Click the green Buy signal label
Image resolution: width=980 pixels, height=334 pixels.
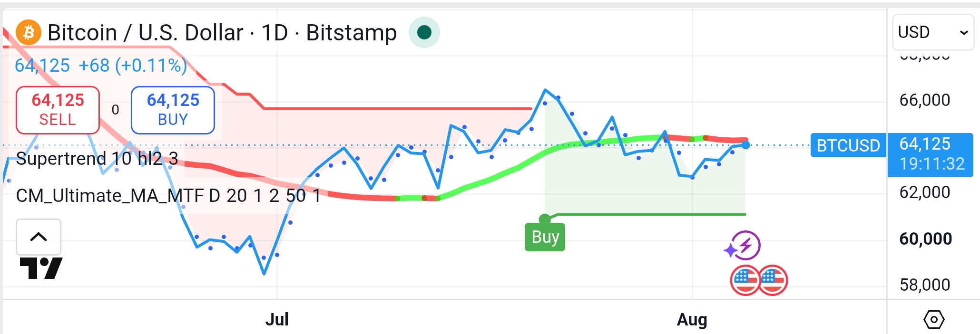click(x=545, y=237)
